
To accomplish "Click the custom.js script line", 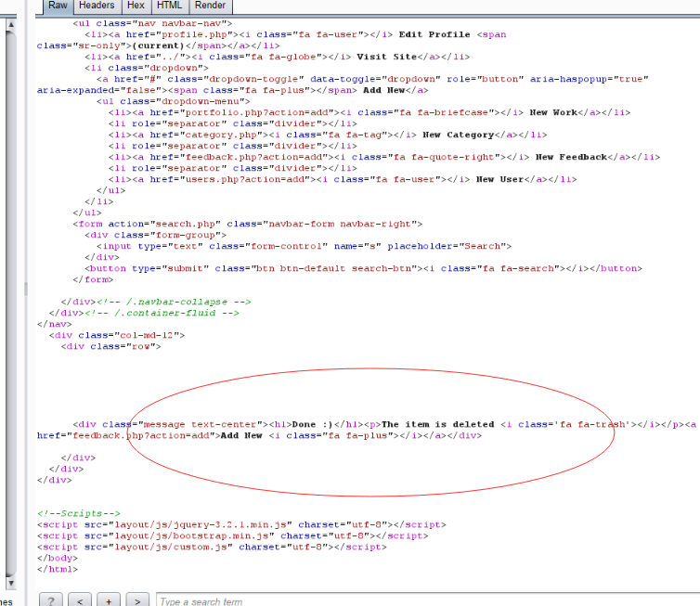I will tap(212, 548).
